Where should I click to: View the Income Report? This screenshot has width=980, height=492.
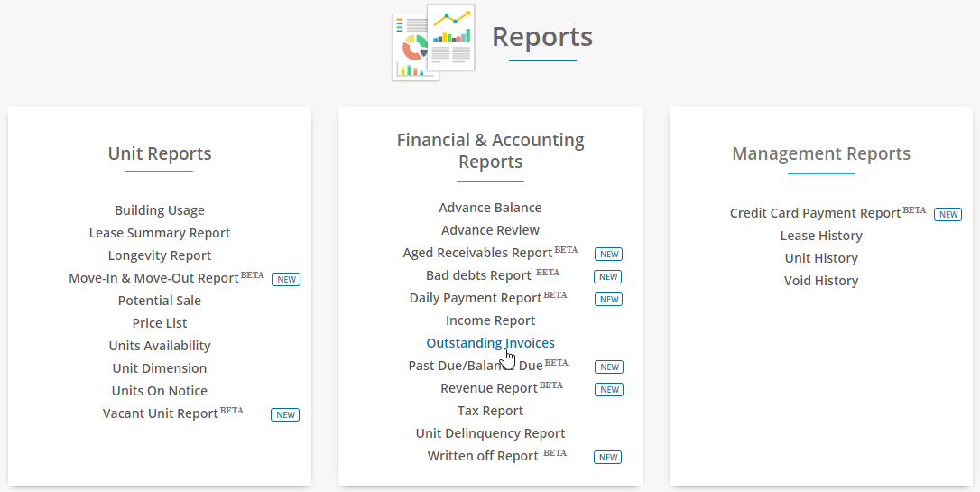coord(491,320)
